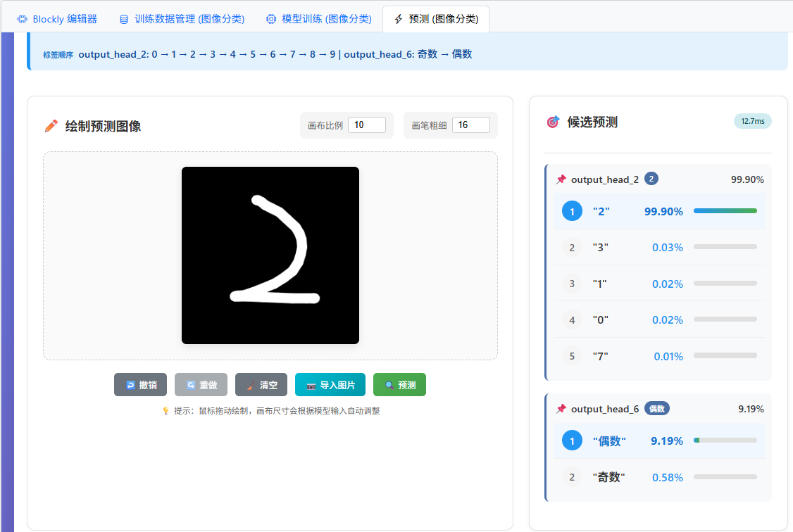
Task: Select candidate "3" with 0.03%
Action: 659,248
